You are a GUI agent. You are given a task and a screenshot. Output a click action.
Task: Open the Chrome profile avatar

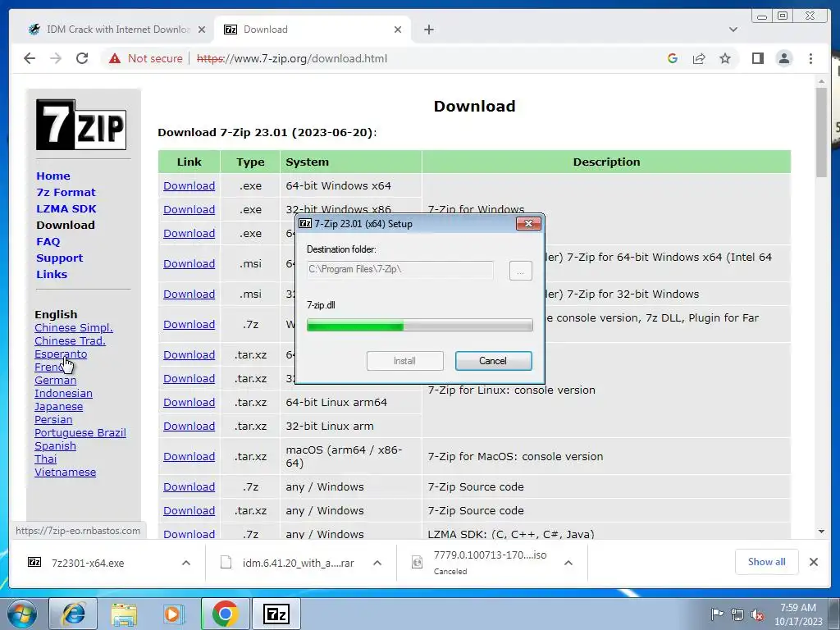pos(784,58)
